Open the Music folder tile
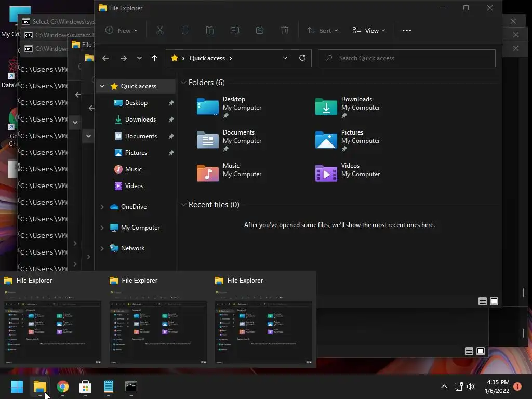532x399 pixels. [x=230, y=174]
